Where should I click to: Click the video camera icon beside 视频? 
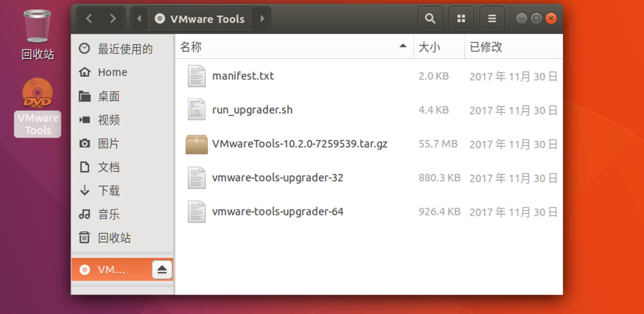pos(85,120)
